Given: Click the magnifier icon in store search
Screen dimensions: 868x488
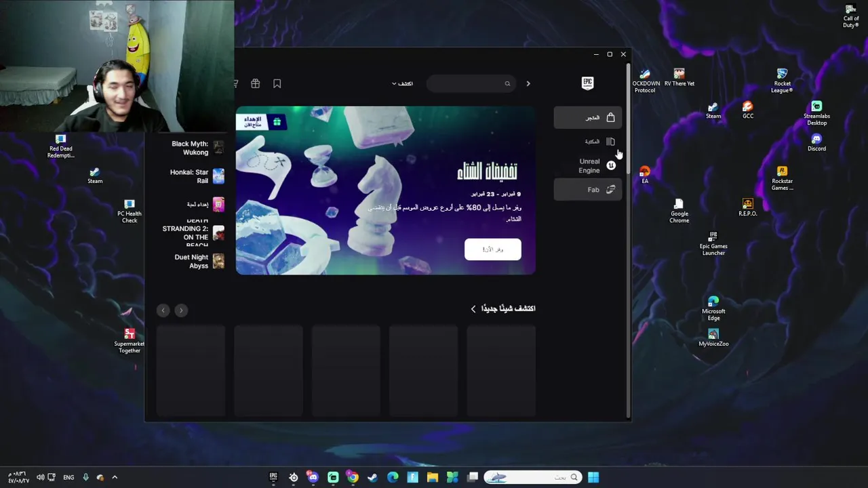Looking at the screenshot, I should 507,84.
